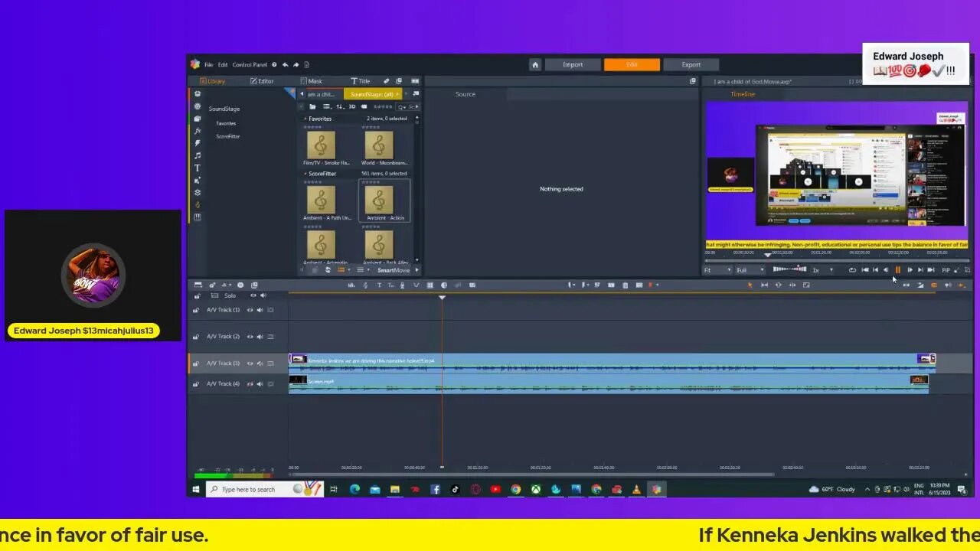Click the Import button
980x551 pixels.
[x=573, y=65]
